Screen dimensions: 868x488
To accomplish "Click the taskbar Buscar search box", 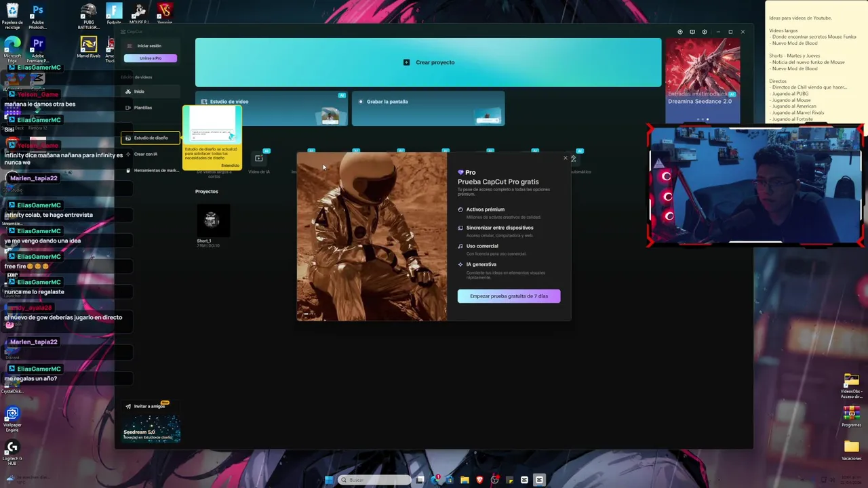I will (374, 480).
